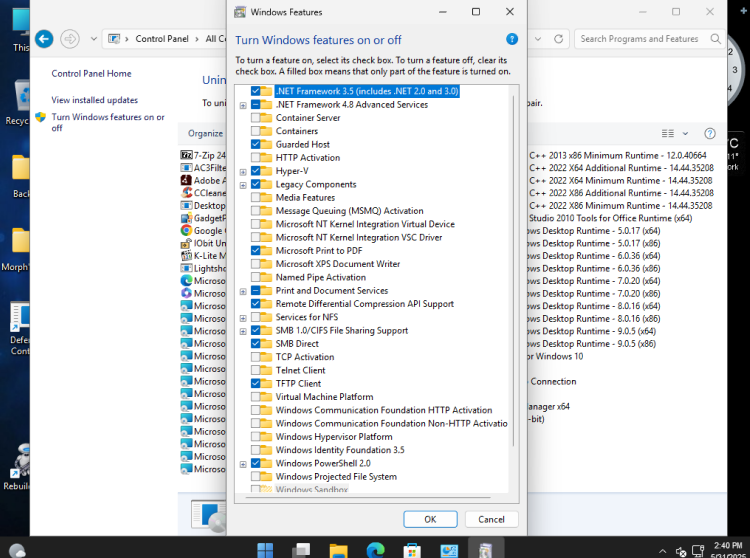Open the Organize menu in Programs window
Image resolution: width=750 pixels, height=558 pixels.
pyautogui.click(x=205, y=133)
